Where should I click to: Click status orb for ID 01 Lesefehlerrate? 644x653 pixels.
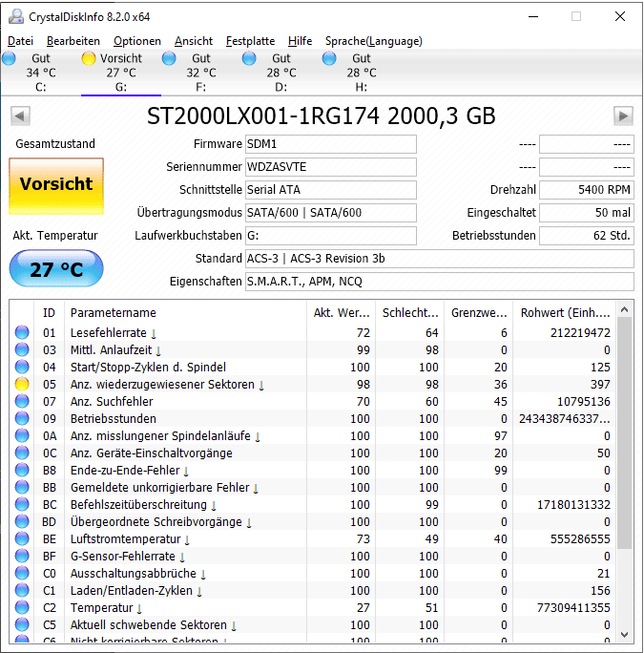(22, 332)
